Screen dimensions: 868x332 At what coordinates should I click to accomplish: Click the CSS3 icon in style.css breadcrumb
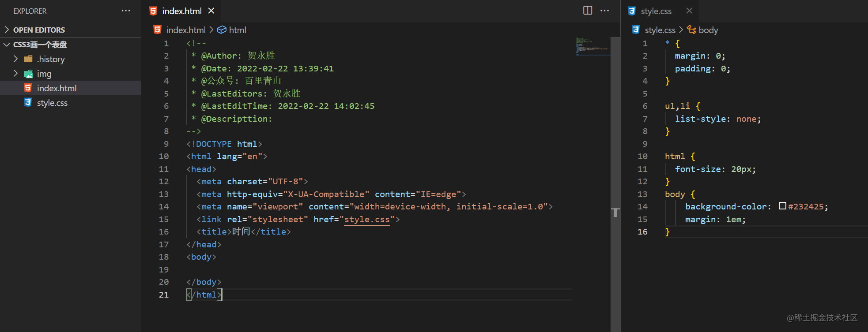(636, 30)
